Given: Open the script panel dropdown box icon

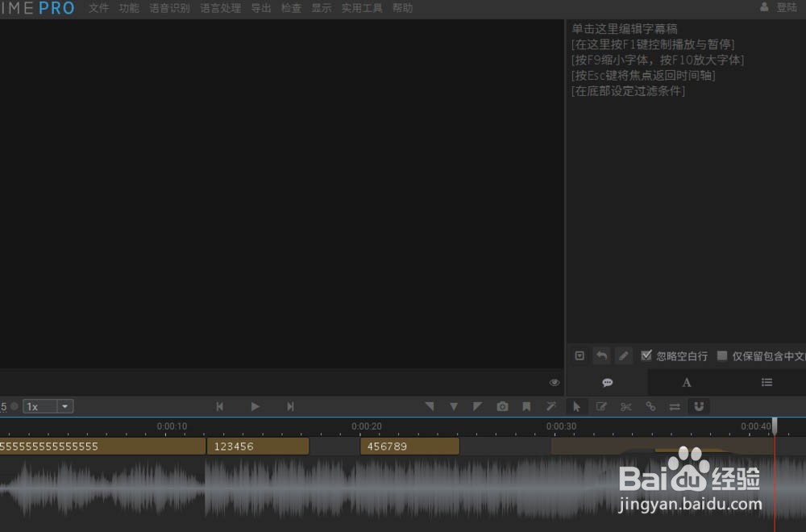Looking at the screenshot, I should click(580, 355).
